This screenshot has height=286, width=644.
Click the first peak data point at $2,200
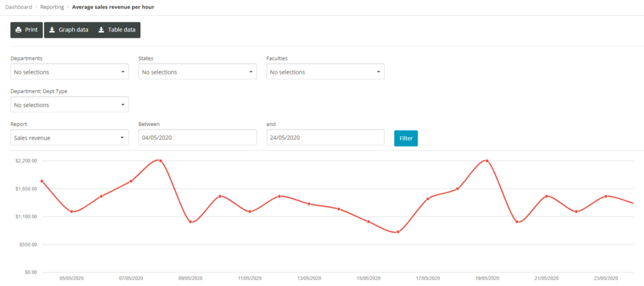pyautogui.click(x=160, y=161)
